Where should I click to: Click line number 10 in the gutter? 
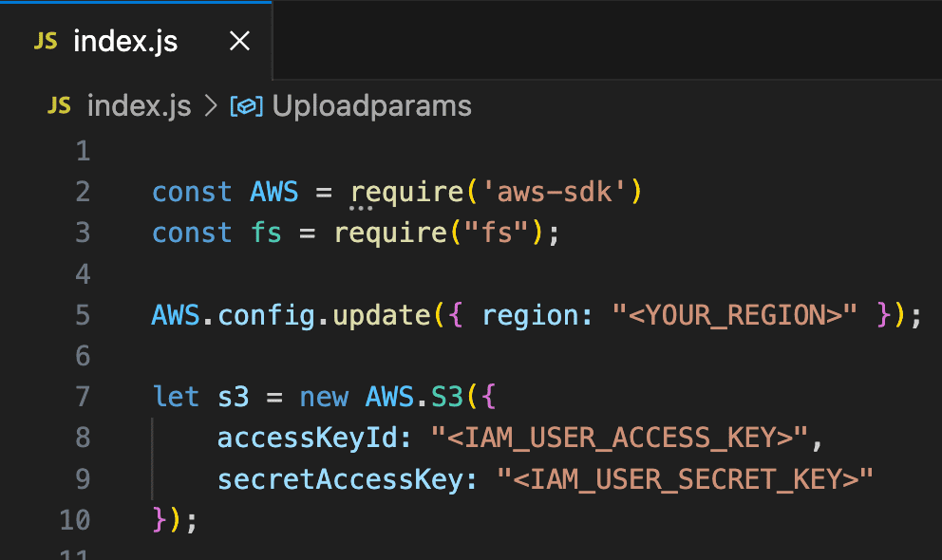coord(75,520)
